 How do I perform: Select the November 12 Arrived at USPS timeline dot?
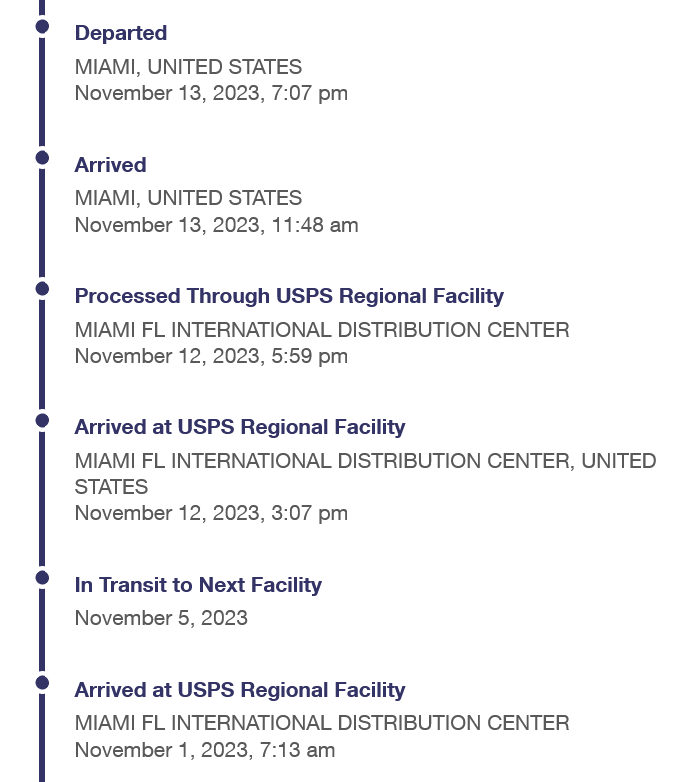(42, 420)
